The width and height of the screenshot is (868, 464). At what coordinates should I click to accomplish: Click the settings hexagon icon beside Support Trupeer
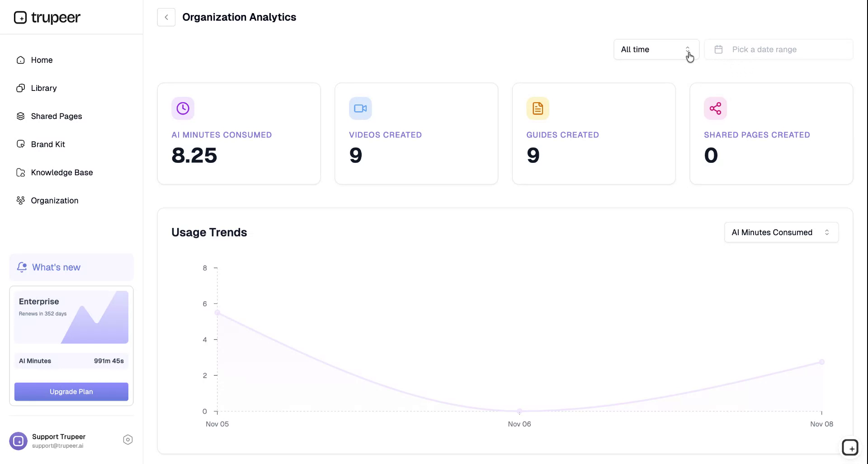tap(128, 440)
